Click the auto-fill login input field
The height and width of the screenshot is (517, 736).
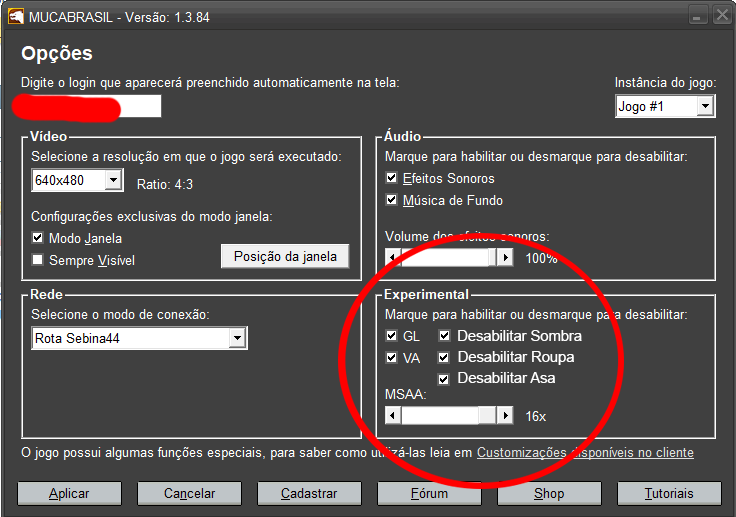click(90, 106)
